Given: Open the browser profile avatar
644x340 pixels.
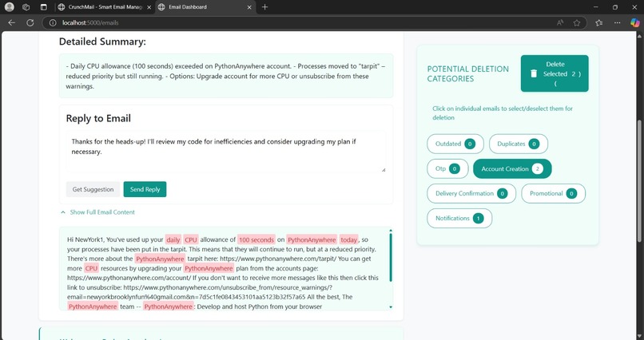Looking at the screenshot, I should pyautogui.click(x=9, y=7).
